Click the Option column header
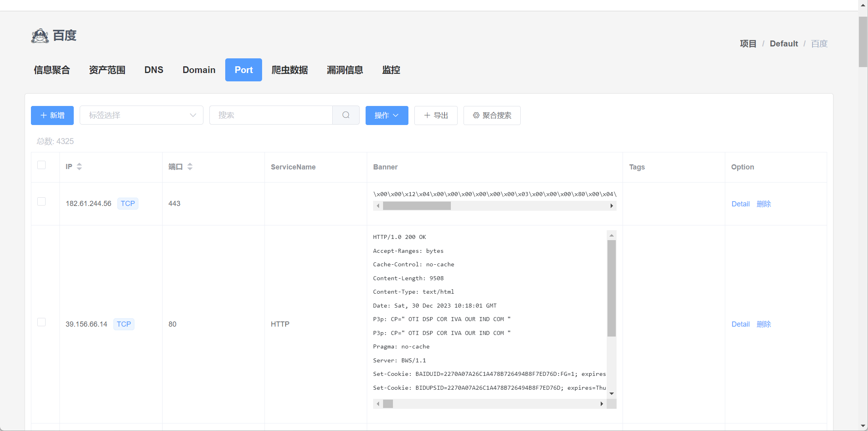The image size is (868, 431). pos(743,167)
